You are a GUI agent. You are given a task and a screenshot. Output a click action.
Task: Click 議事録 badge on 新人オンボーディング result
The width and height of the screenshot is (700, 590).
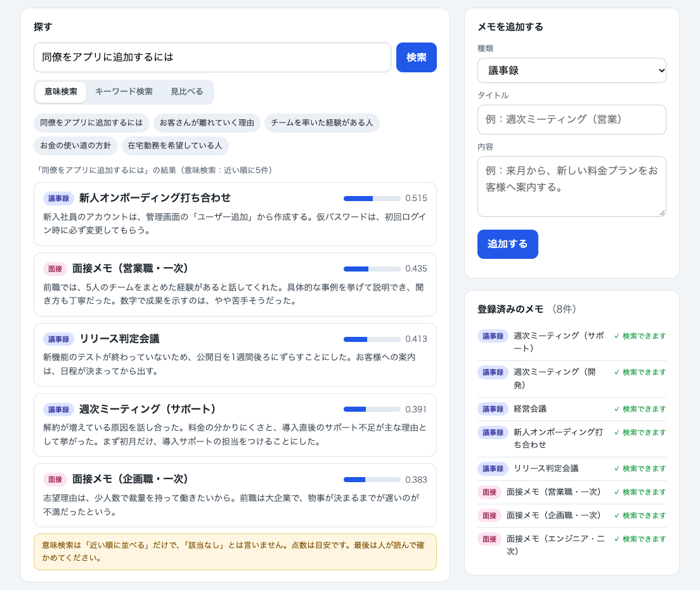pyautogui.click(x=58, y=199)
